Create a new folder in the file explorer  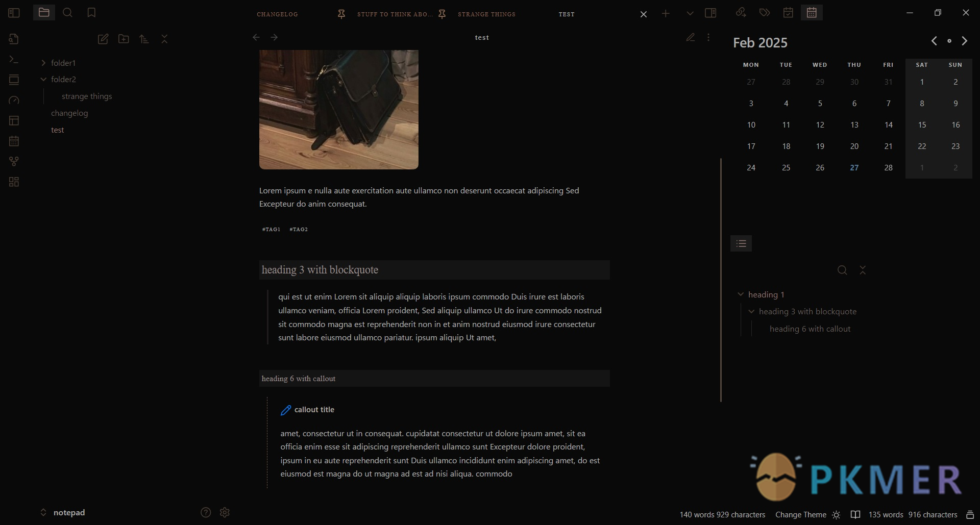(123, 39)
